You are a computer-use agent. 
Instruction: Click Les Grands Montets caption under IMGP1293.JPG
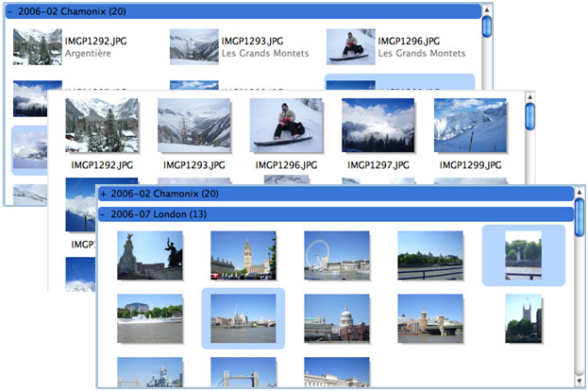[265, 53]
